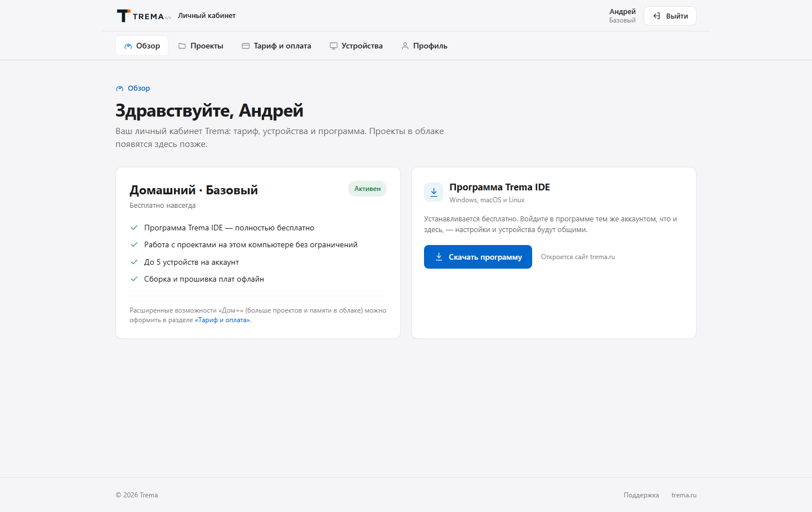Screen dimensions: 812x512
Task: Click the text Сборка и прошивка плат офлайн
Action: pyautogui.click(x=204, y=279)
